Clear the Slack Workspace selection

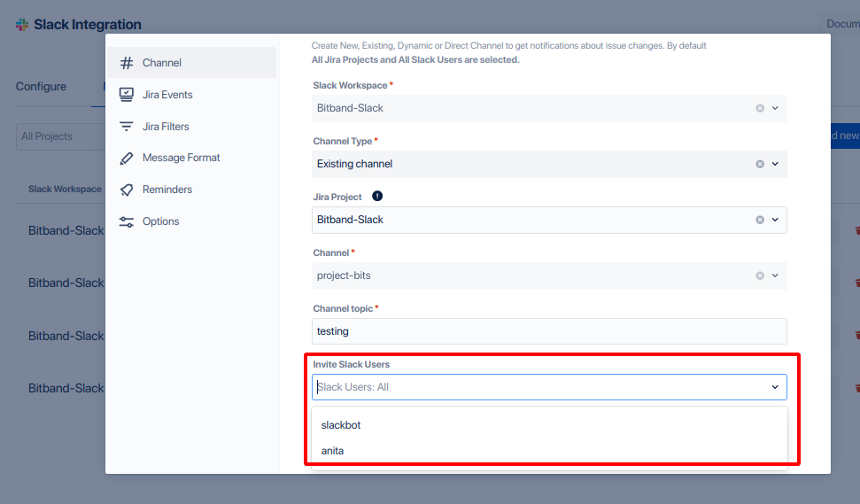760,108
